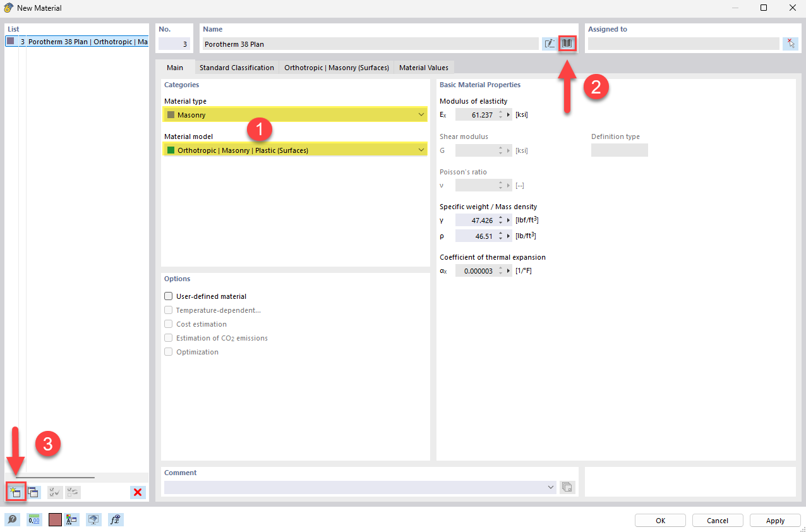Open the Material Values tab
The image size is (806, 532).
pyautogui.click(x=423, y=67)
